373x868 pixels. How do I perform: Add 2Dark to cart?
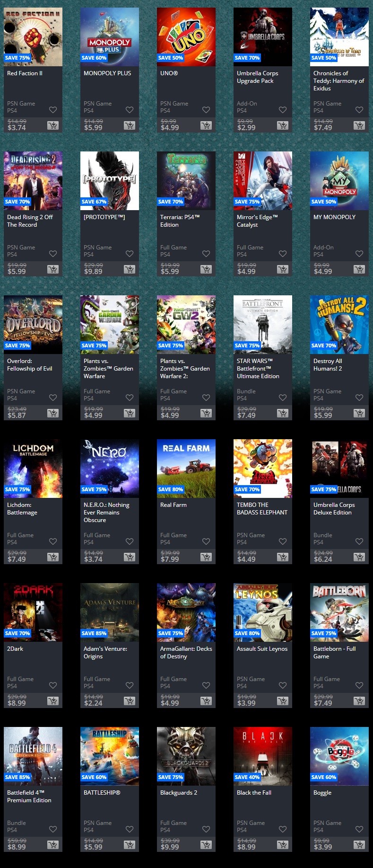(53, 701)
